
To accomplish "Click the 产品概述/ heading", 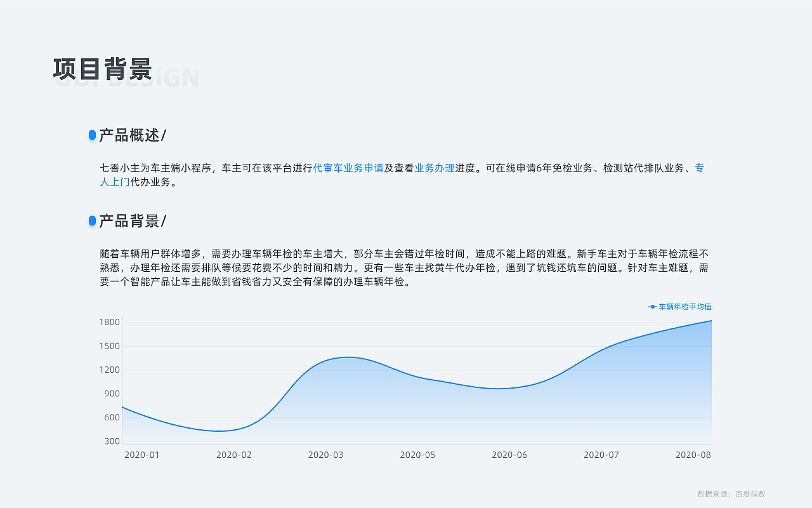I will (133, 135).
